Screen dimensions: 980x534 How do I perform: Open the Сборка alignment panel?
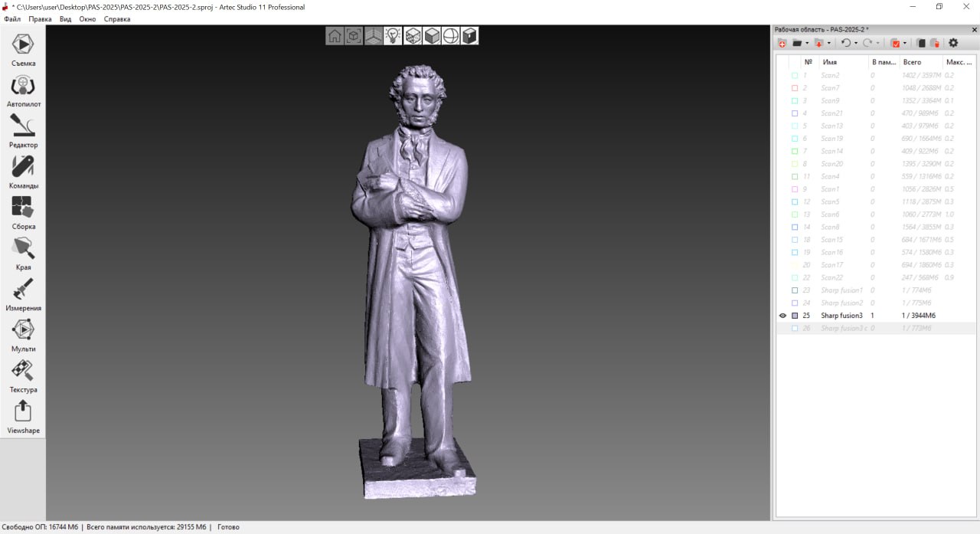(23, 213)
